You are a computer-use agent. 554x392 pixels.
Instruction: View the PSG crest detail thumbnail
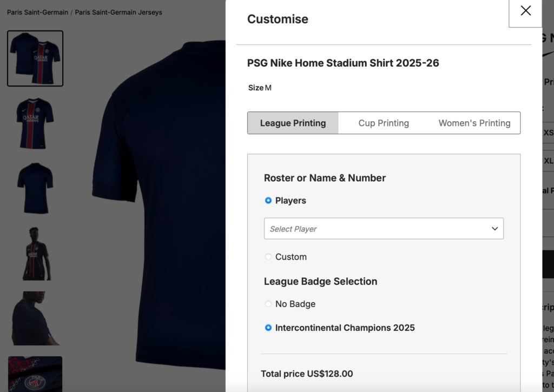coord(35,374)
